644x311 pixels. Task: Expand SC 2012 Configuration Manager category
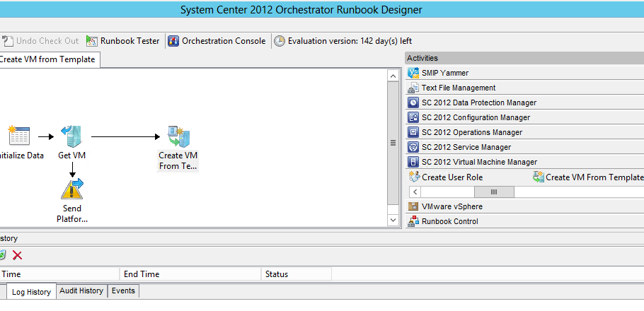[476, 117]
